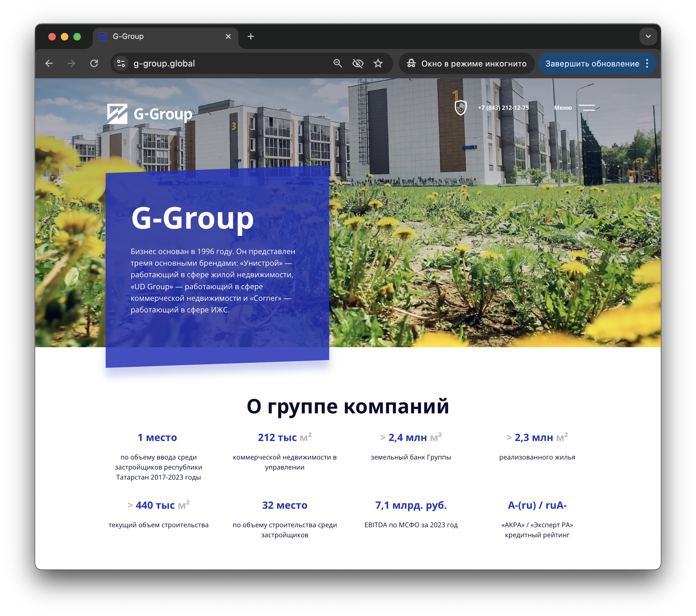Toggle third-party cookie blocking eye icon
The width and height of the screenshot is (696, 616).
pyautogui.click(x=358, y=63)
